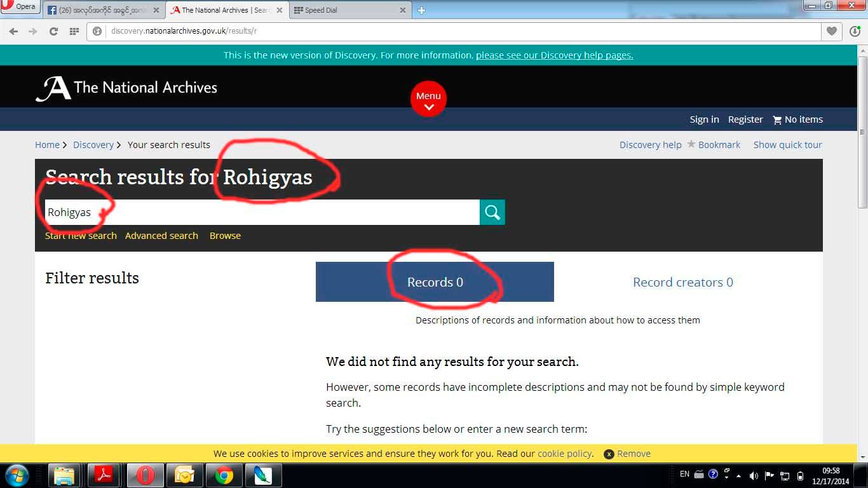The width and height of the screenshot is (868, 488).
Task: Click the site info globe icon
Action: pos(97,31)
